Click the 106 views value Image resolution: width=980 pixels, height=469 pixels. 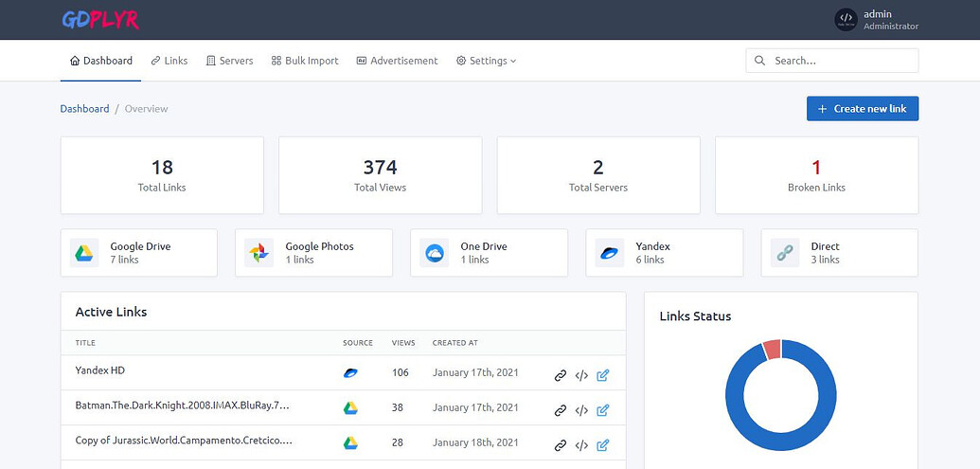[x=400, y=372]
